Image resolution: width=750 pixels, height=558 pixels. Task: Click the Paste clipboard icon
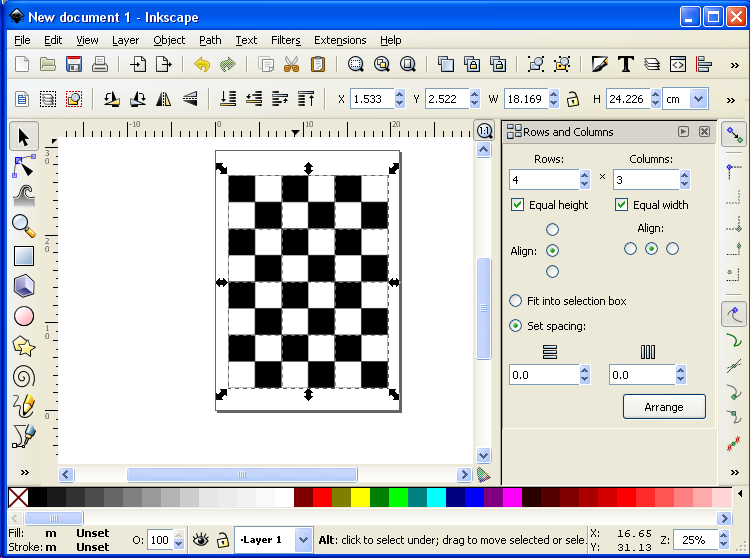click(x=318, y=64)
